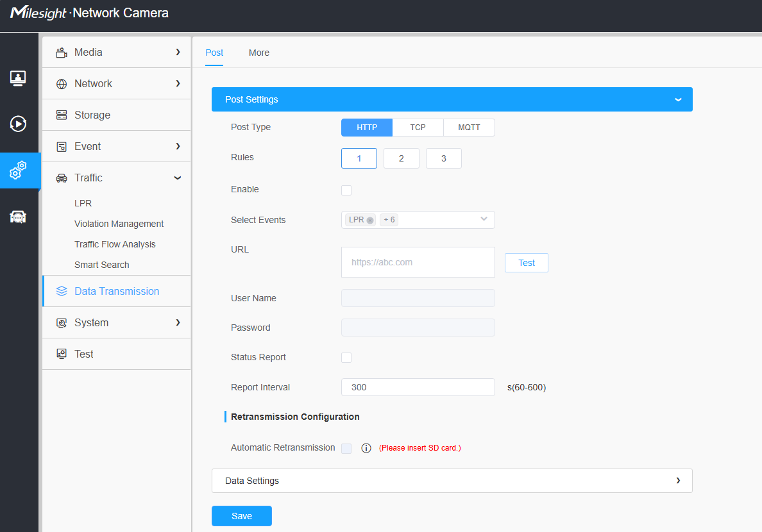Image resolution: width=762 pixels, height=532 pixels.
Task: Click the URL input field
Action: [418, 262]
